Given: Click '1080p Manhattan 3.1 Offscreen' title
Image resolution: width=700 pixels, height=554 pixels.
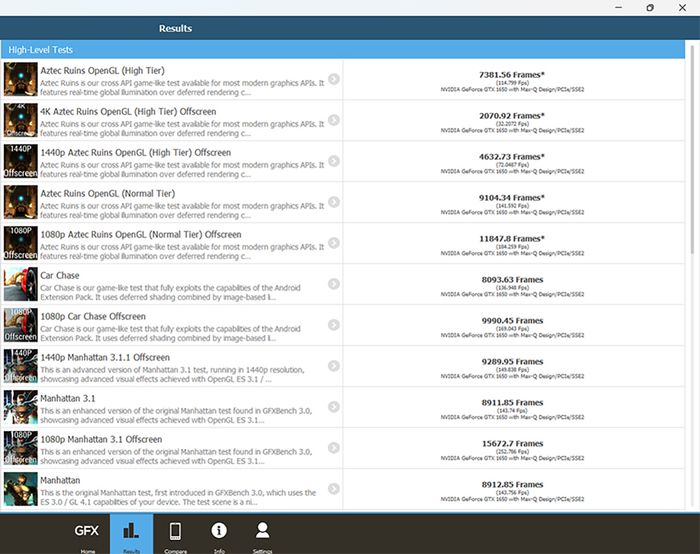Looking at the screenshot, I should click(x=101, y=439).
